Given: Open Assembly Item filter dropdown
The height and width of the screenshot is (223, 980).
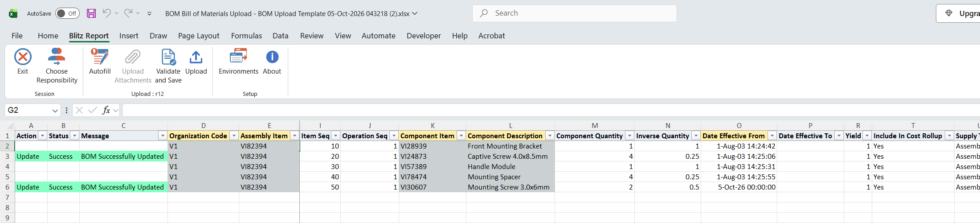Looking at the screenshot, I should (x=294, y=136).
